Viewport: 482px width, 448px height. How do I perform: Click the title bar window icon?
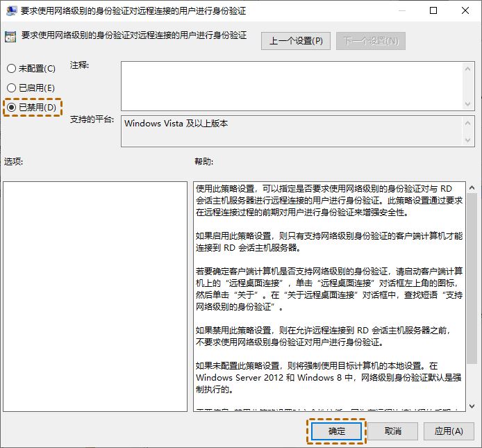(11, 10)
